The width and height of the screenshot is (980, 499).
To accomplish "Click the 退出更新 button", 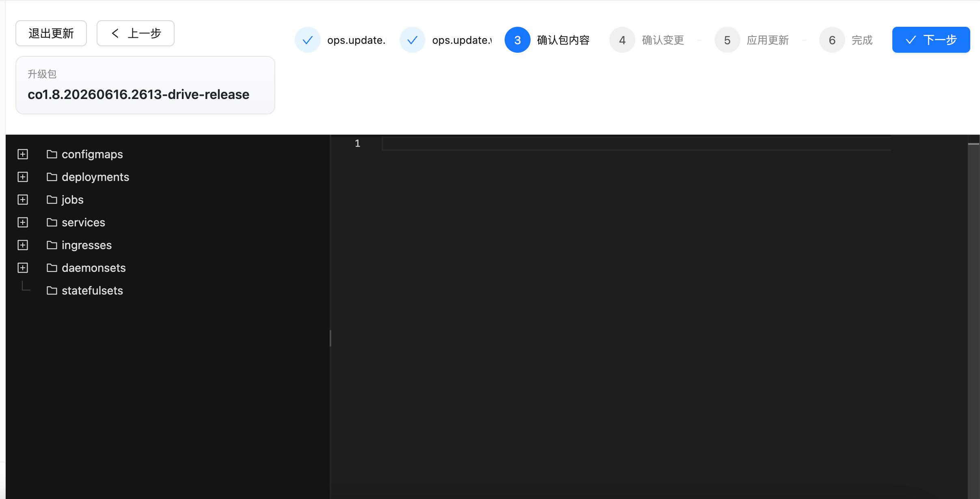I will pyautogui.click(x=51, y=33).
